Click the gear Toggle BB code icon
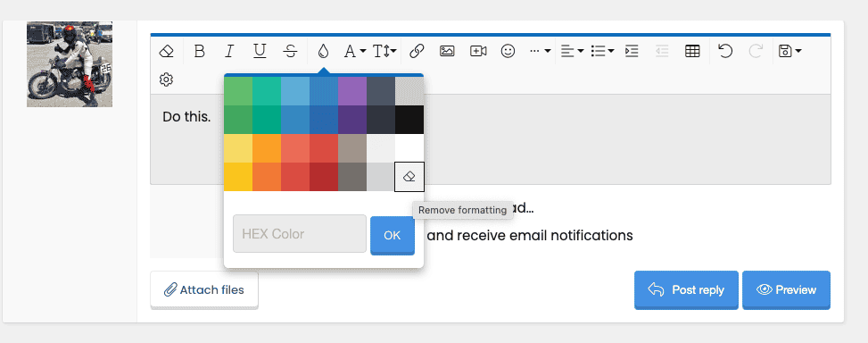 [166, 79]
